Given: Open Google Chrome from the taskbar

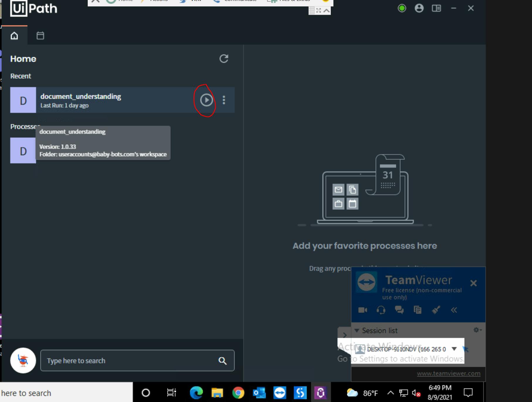Looking at the screenshot, I should (238, 393).
